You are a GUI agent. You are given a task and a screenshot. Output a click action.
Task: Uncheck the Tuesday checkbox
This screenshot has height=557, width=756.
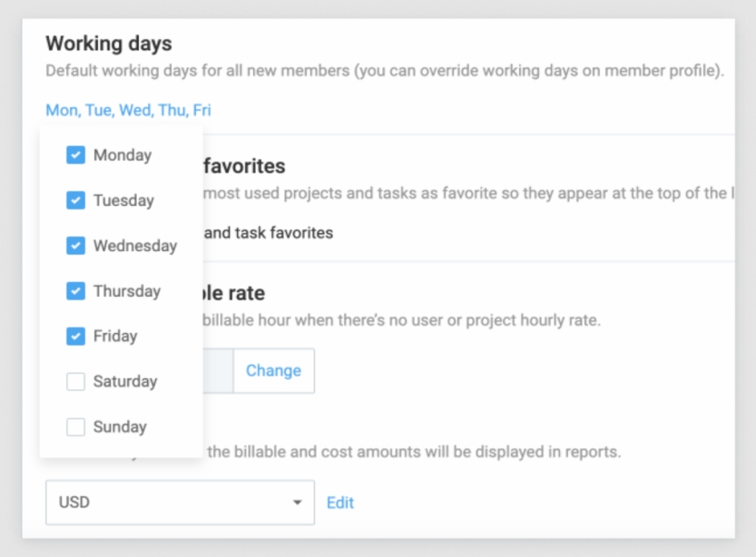pyautogui.click(x=75, y=200)
